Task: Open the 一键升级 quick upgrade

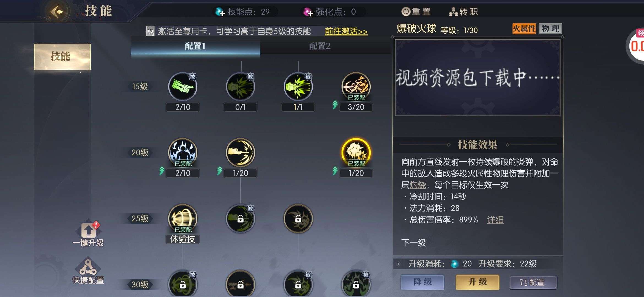Action: (x=88, y=234)
